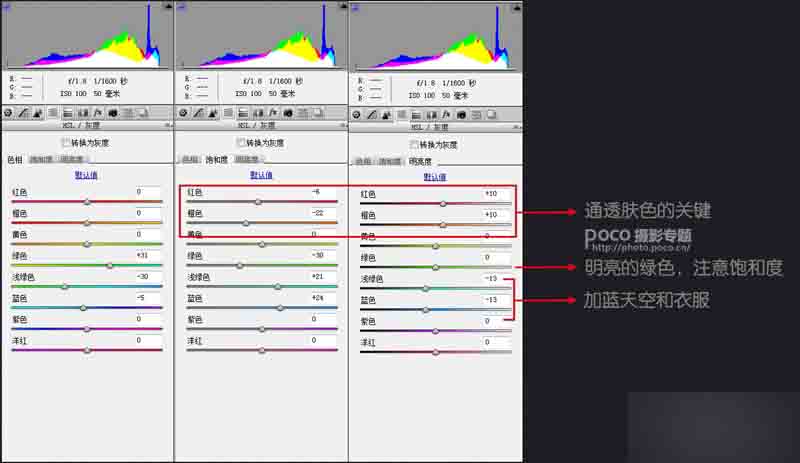Select 明亮度 tab in right panel

pyautogui.click(x=420, y=161)
